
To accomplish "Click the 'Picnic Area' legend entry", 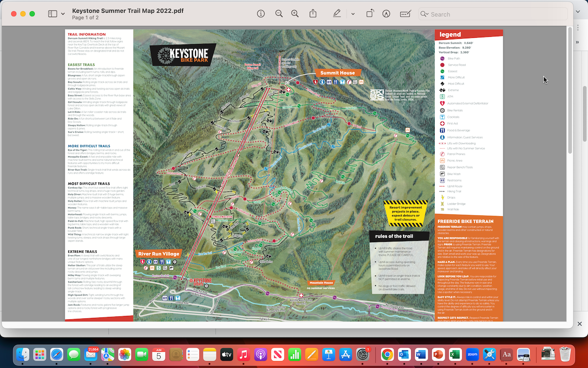I will point(451,160).
